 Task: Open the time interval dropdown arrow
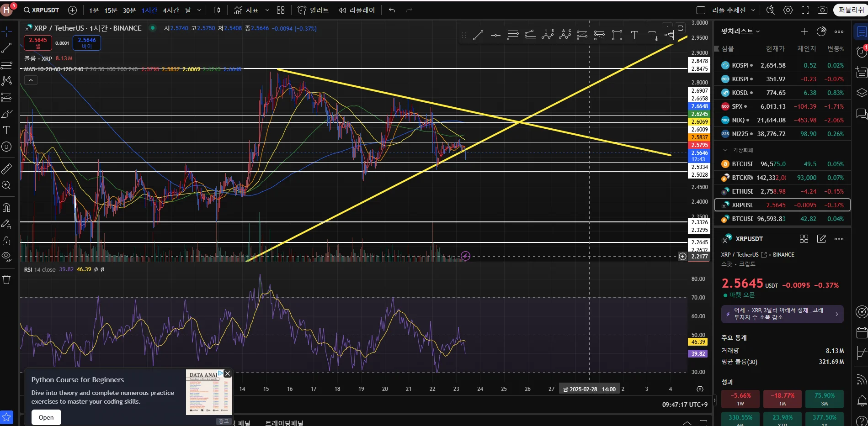tap(199, 10)
